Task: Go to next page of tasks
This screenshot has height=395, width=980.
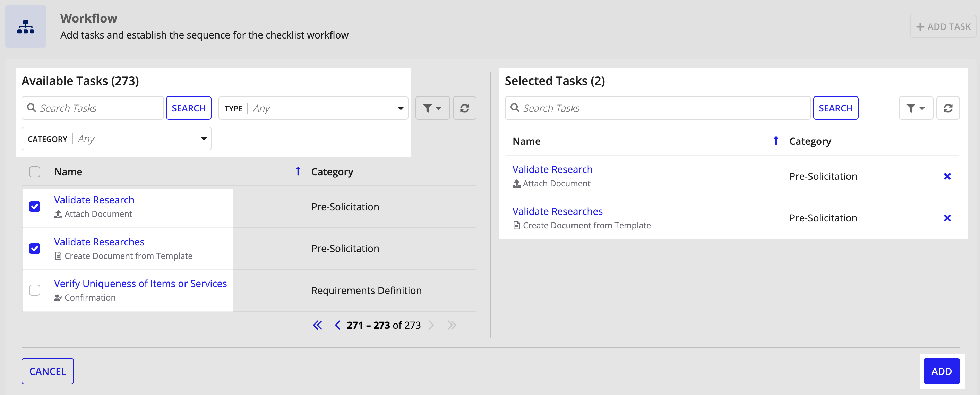Action: coord(431,325)
